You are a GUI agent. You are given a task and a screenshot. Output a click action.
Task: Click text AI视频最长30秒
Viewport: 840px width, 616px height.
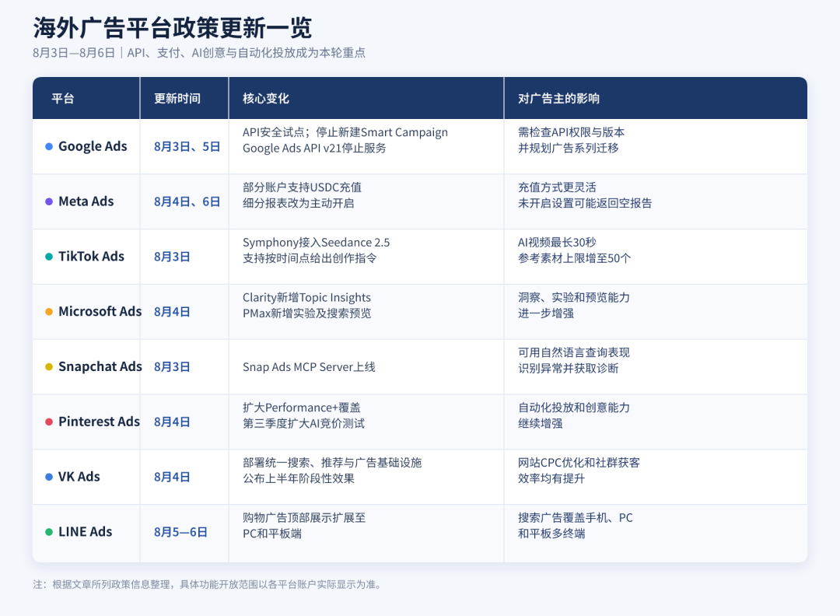557,243
